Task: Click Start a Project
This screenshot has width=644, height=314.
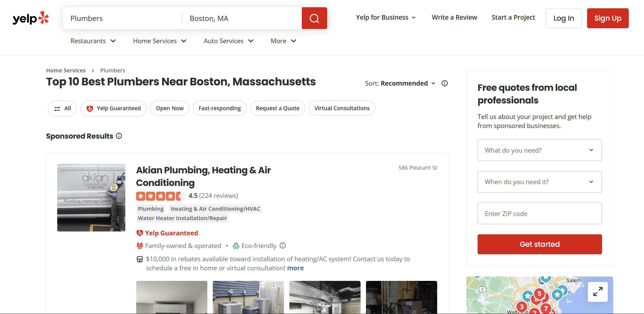Action: [x=513, y=17]
